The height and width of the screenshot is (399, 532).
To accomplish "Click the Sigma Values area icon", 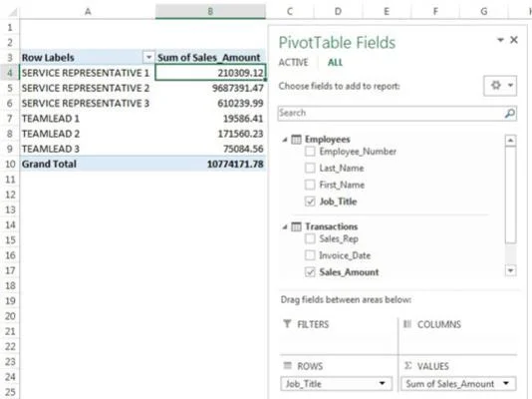I will [407, 365].
